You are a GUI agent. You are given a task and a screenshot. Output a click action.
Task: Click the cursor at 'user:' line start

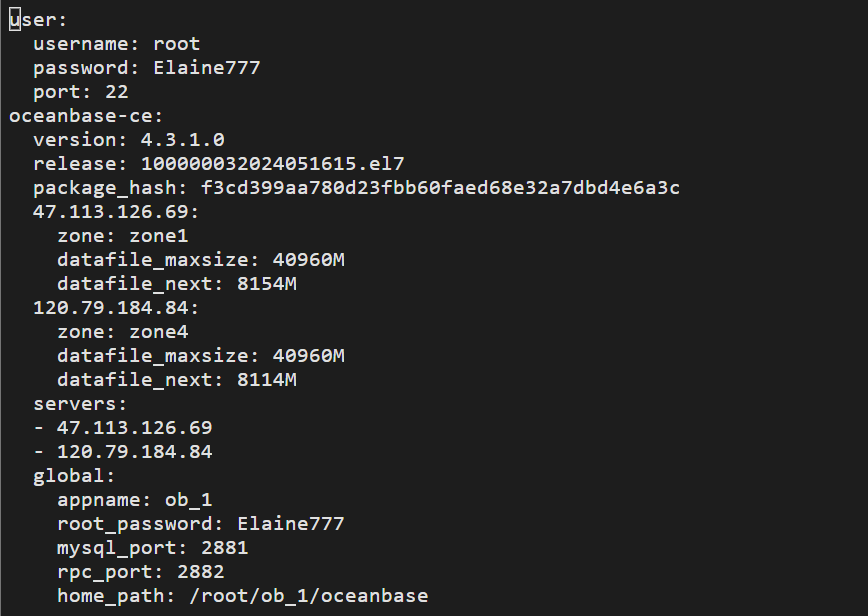pyautogui.click(x=15, y=20)
